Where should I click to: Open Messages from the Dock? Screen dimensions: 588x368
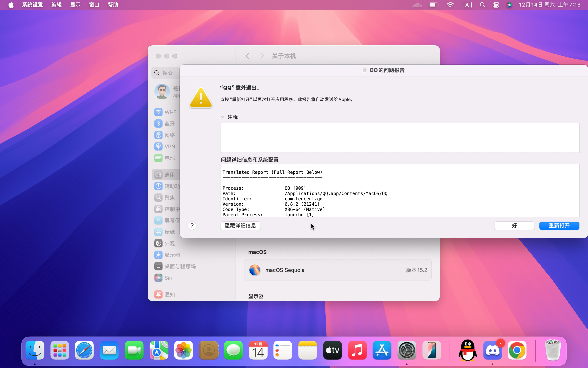point(233,350)
